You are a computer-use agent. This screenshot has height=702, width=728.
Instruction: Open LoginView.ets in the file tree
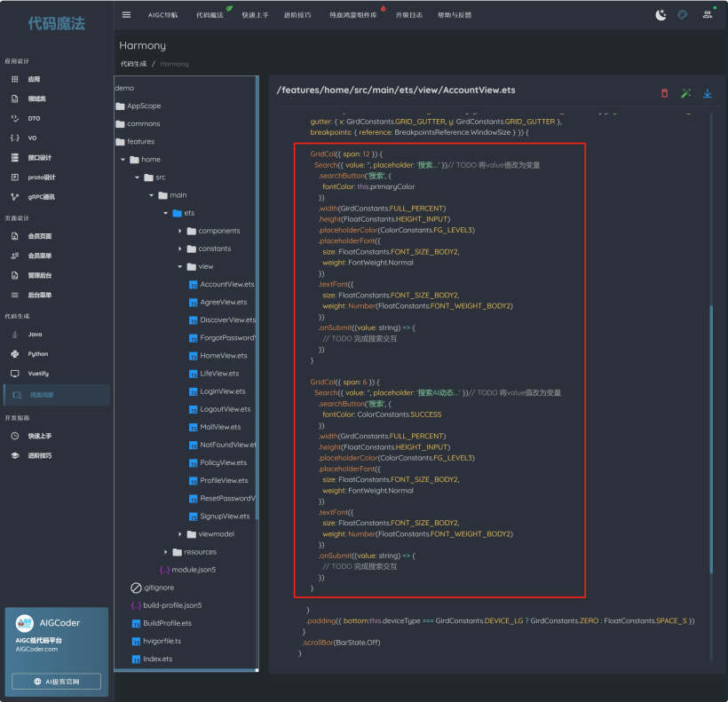point(222,391)
